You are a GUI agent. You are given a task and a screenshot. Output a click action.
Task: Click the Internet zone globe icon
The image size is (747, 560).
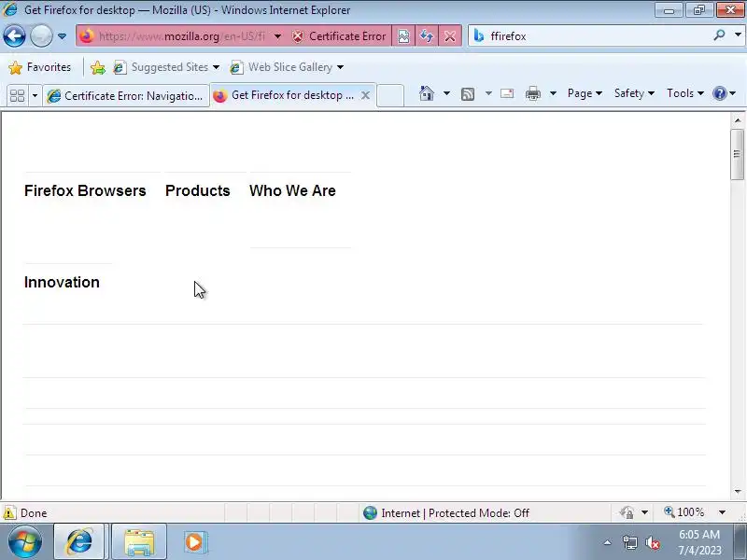tap(370, 512)
